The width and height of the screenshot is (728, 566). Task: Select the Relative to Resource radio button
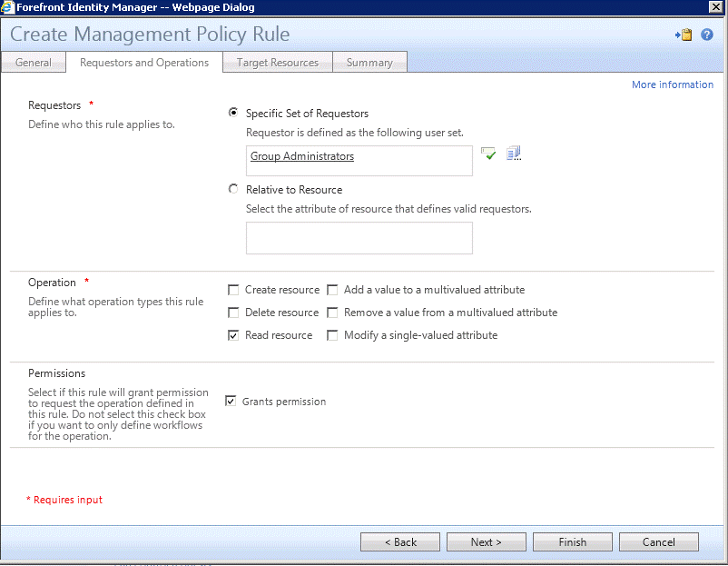coord(233,189)
